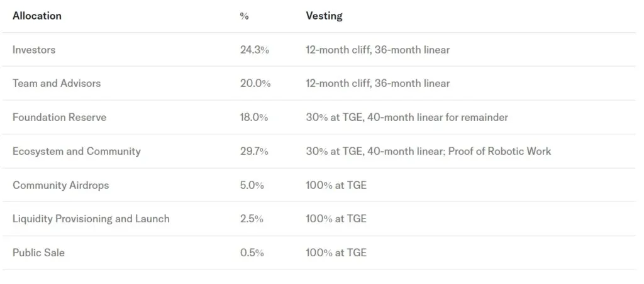
Task: Select the Foundation Reserve label
Action: [59, 117]
